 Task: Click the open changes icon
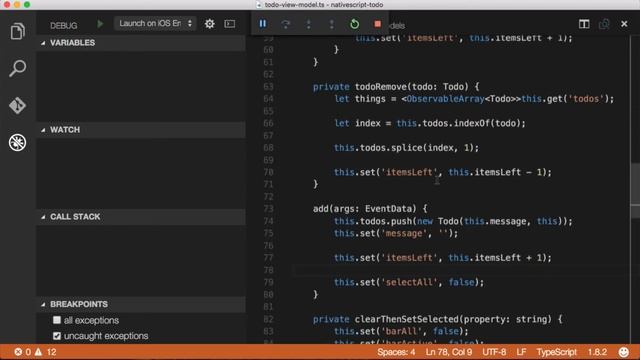604,24
